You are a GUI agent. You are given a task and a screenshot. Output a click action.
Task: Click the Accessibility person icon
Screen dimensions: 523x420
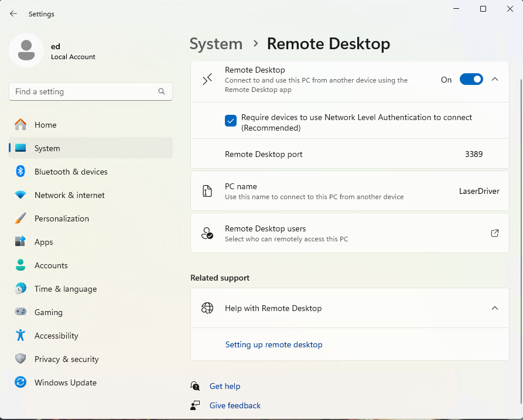click(x=20, y=336)
